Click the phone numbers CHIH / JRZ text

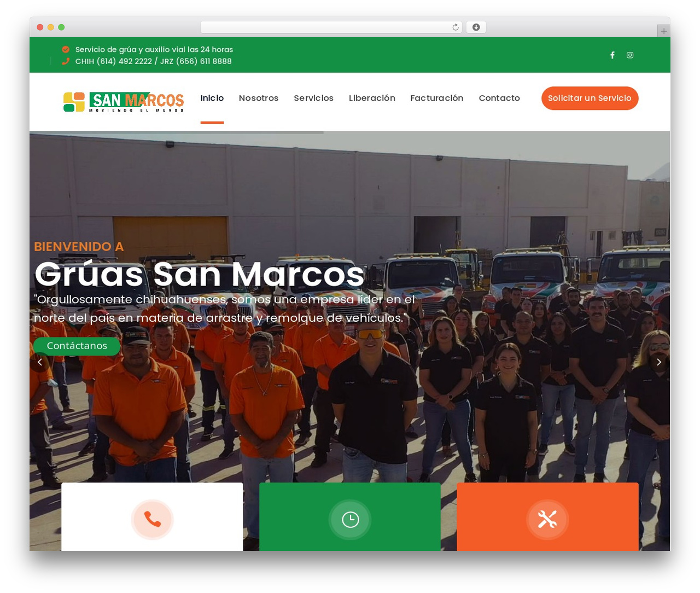[x=154, y=61]
